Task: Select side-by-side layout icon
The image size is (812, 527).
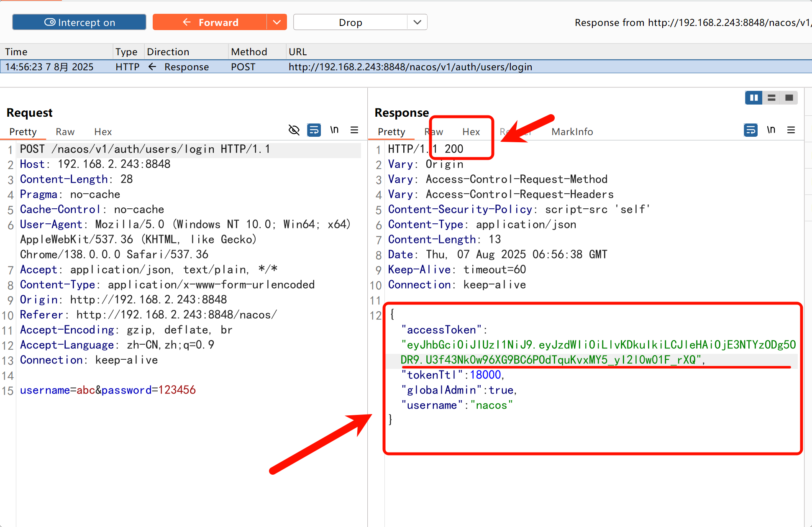Action: pos(754,97)
